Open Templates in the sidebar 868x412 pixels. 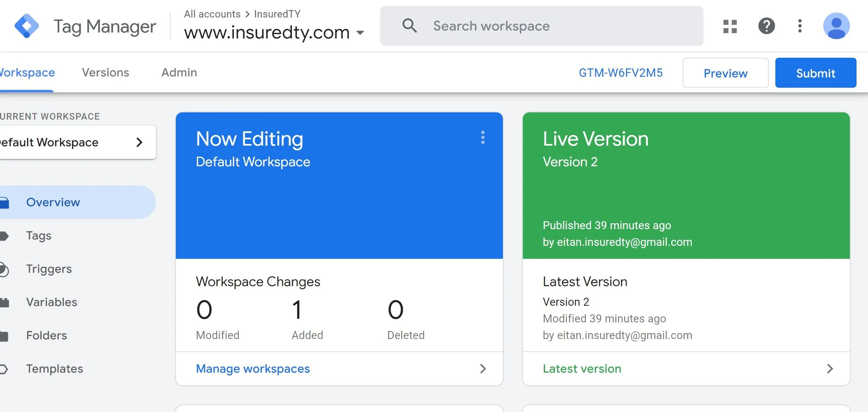coord(55,369)
